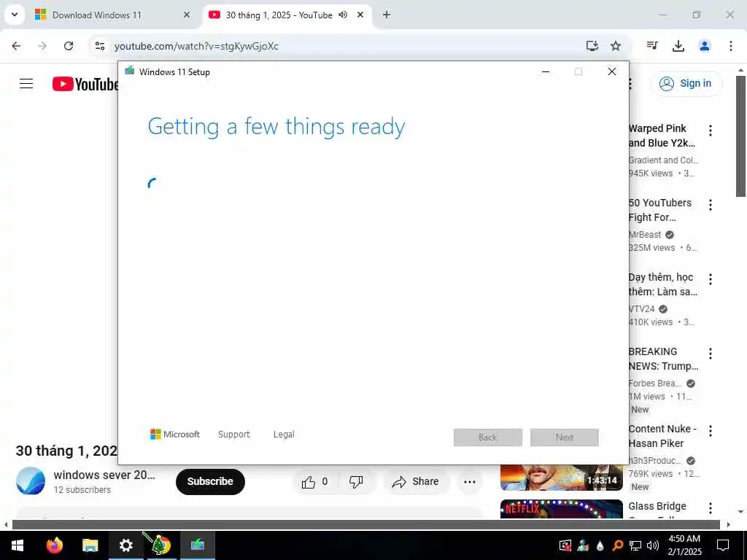Go back in Chrome

16,46
